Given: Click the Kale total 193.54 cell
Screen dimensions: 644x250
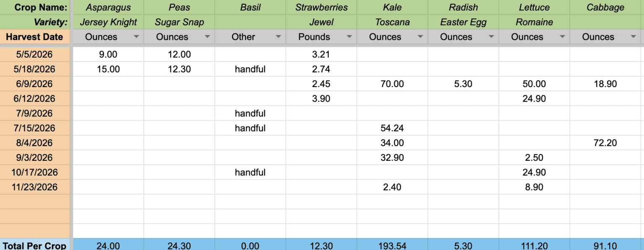Looking at the screenshot, I should (x=392, y=246).
